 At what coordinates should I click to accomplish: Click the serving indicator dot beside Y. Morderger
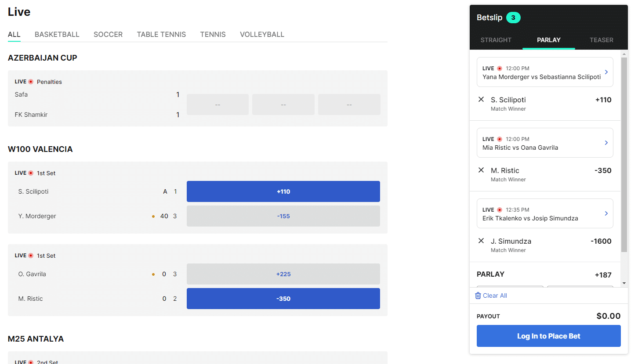tap(153, 216)
